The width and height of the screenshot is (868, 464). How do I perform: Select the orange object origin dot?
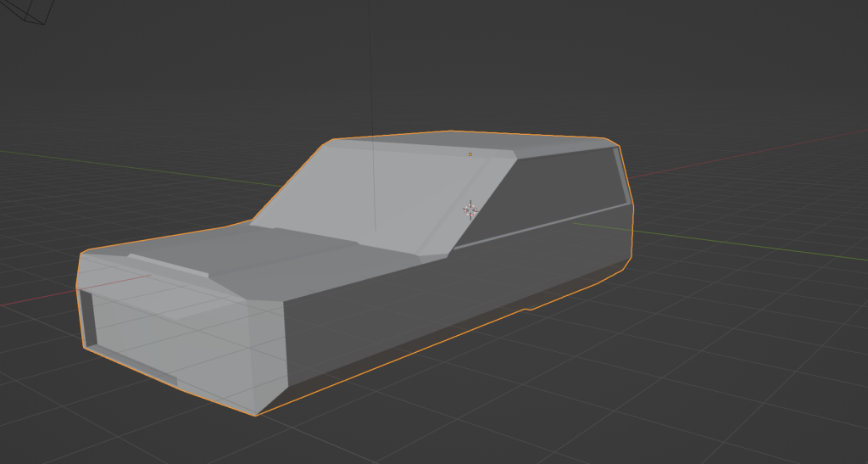(x=470, y=154)
